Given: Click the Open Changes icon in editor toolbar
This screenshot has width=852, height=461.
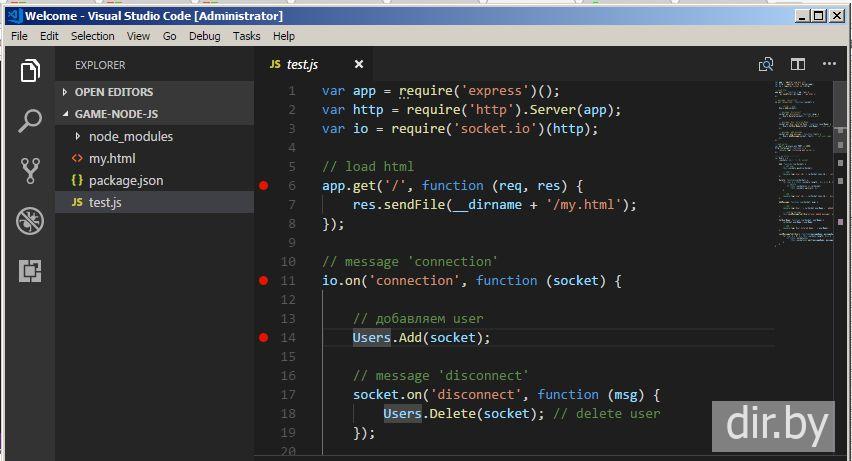Looking at the screenshot, I should pyautogui.click(x=766, y=64).
